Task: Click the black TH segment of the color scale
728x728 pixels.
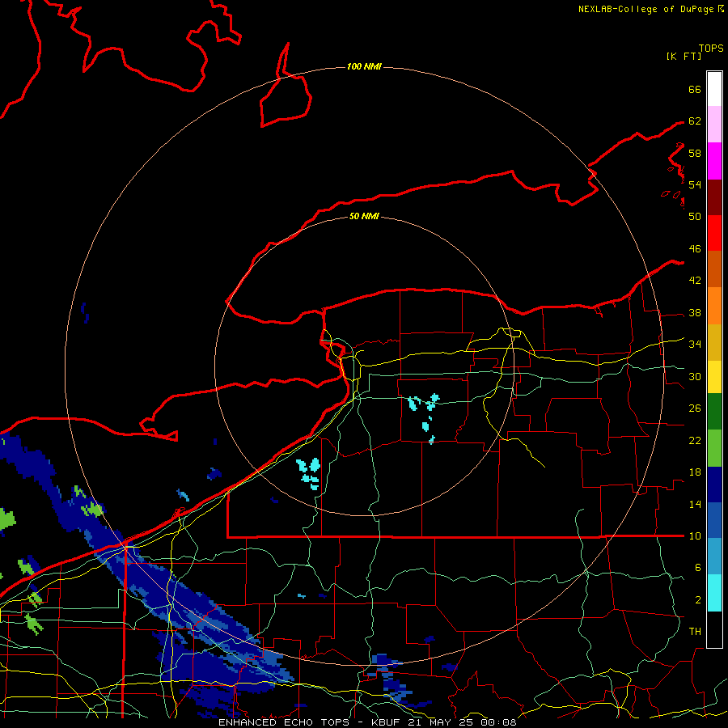Action: click(714, 629)
